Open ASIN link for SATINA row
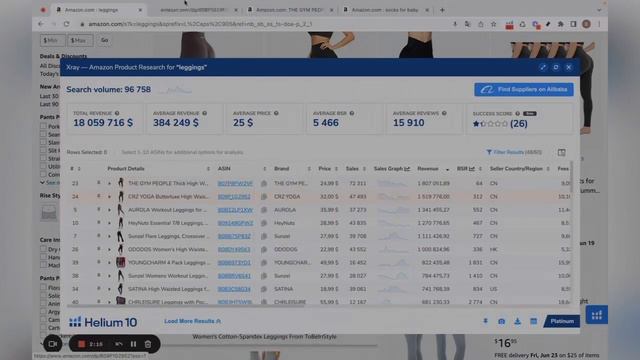Screen dimensions: 640x360 [x=234, y=289]
